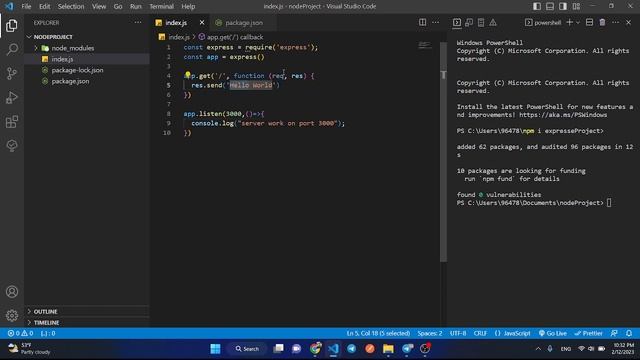Screen dimensions: 640x360
Task: Toggle primary side bar visibility
Action: coord(537,6)
